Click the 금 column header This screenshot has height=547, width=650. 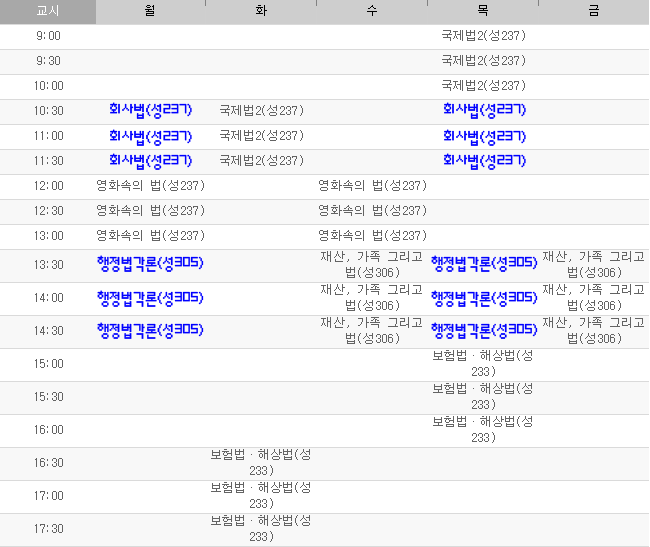pyautogui.click(x=594, y=11)
